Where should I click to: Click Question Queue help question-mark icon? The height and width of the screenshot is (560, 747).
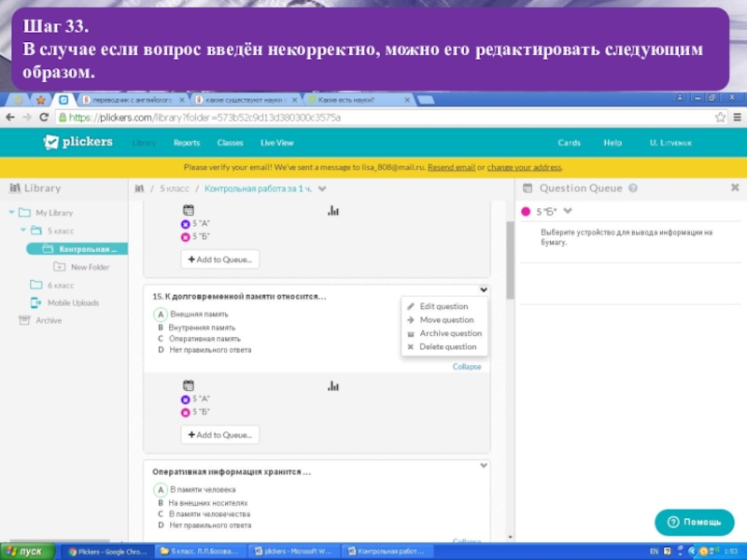click(x=633, y=189)
